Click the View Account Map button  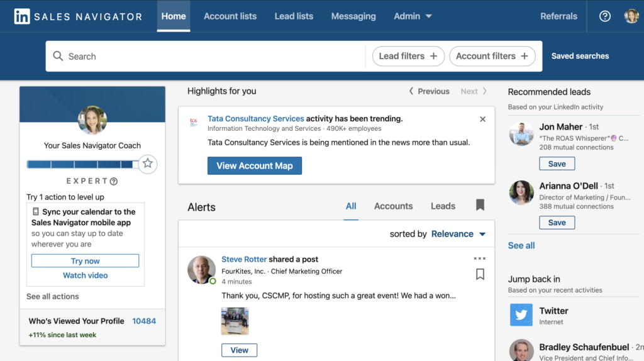[x=255, y=165]
